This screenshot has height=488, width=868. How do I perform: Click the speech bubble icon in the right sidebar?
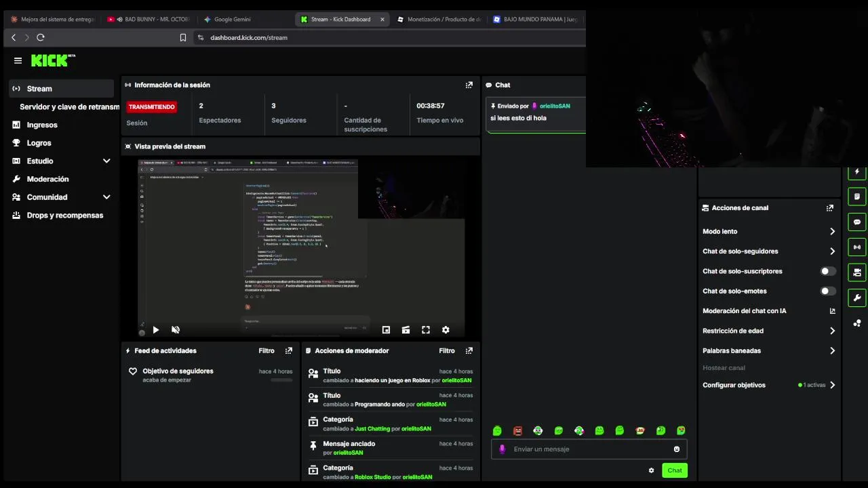857,222
